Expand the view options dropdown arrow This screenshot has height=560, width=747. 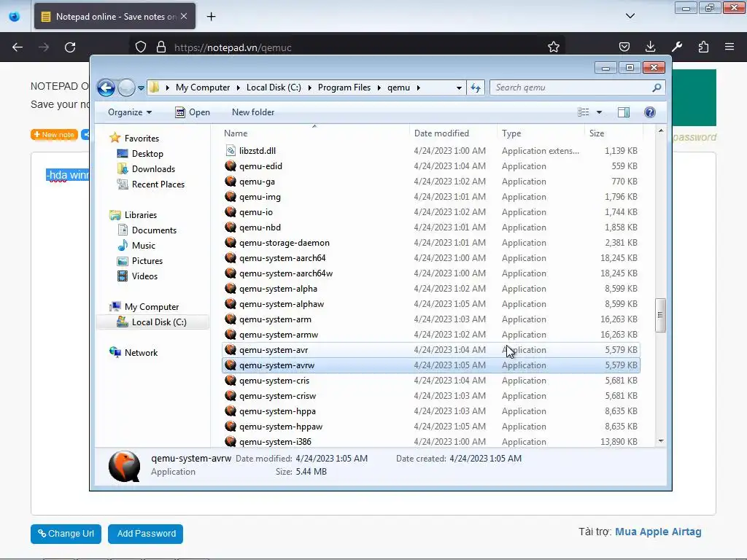click(x=600, y=112)
